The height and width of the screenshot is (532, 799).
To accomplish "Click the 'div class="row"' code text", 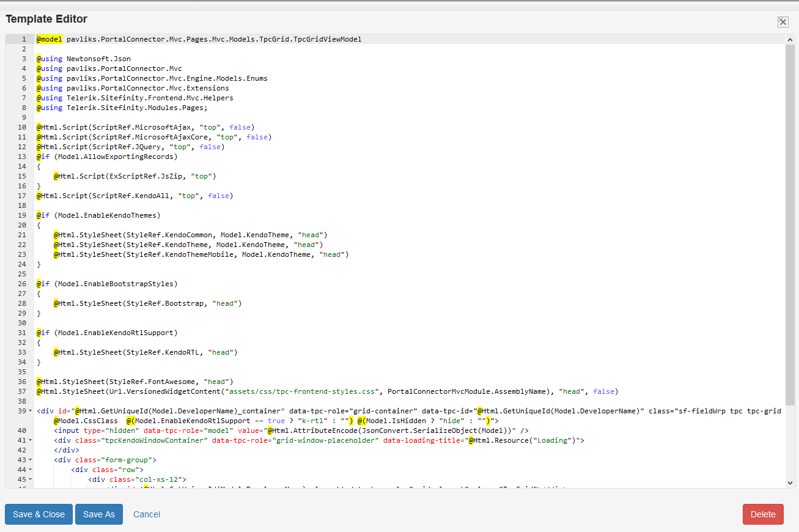I will pos(107,470).
